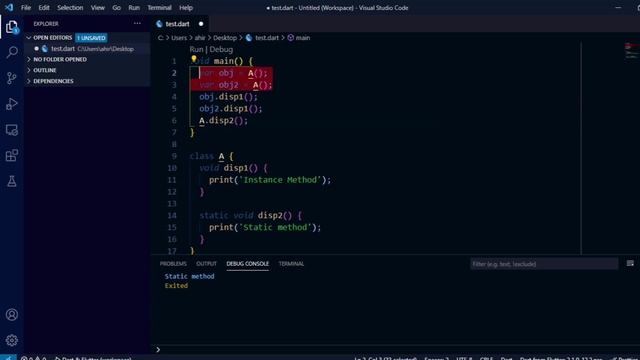Open the Go menu

click(116, 8)
